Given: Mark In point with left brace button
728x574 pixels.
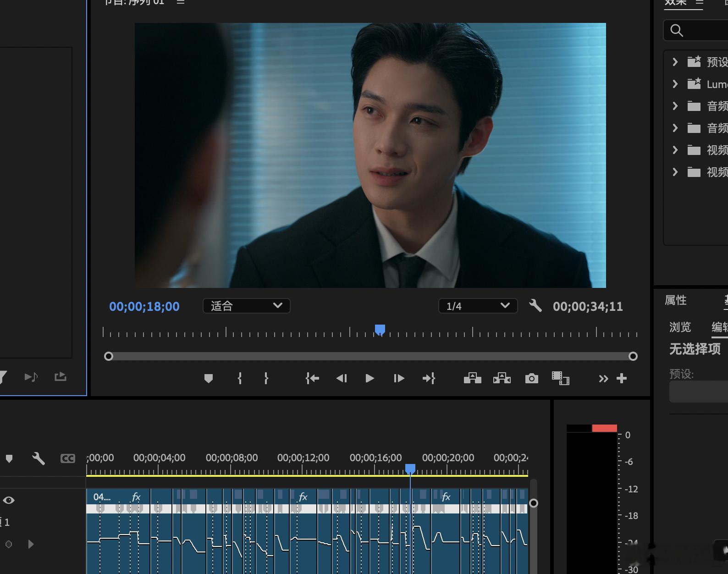Looking at the screenshot, I should tap(239, 378).
